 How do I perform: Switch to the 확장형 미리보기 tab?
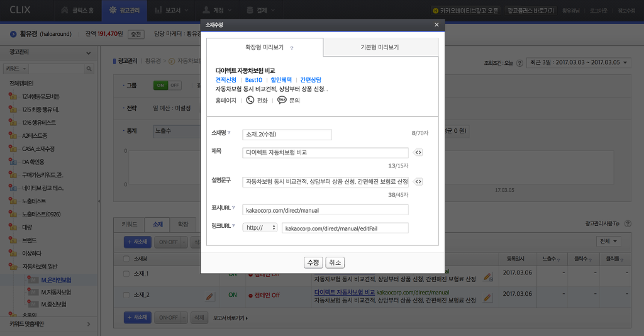(265, 47)
